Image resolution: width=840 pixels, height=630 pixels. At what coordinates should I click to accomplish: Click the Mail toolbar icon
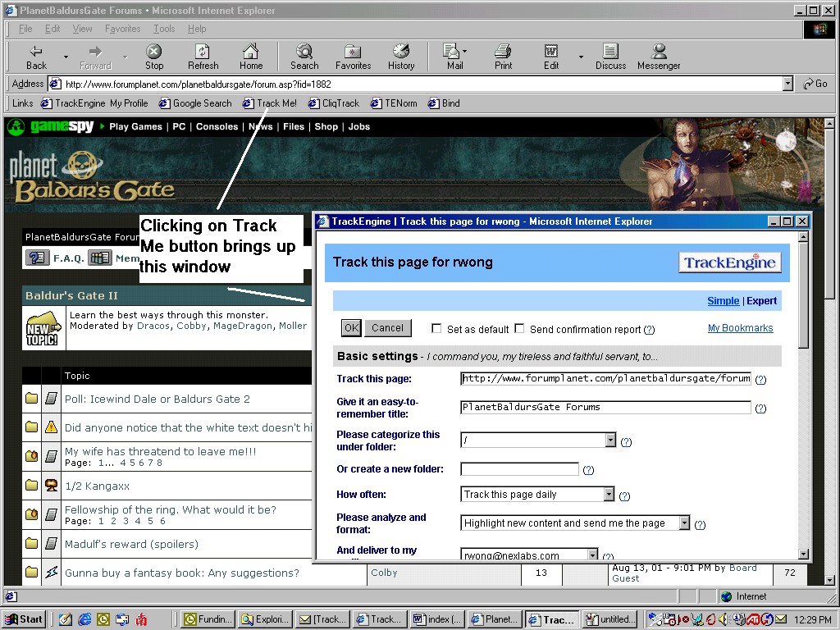click(453, 57)
